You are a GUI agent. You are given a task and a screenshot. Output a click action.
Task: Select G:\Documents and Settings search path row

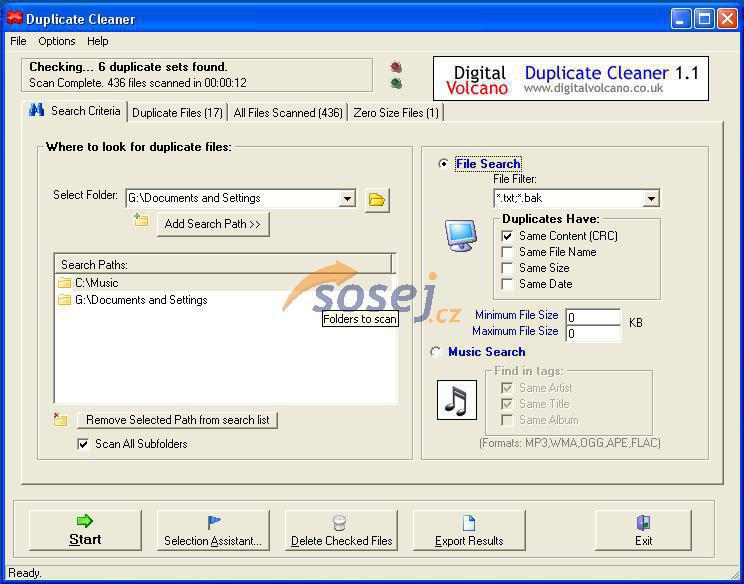[x=225, y=300]
